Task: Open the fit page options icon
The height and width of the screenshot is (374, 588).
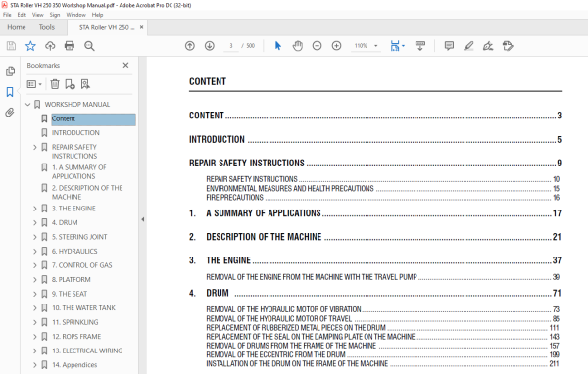Action: click(395, 46)
